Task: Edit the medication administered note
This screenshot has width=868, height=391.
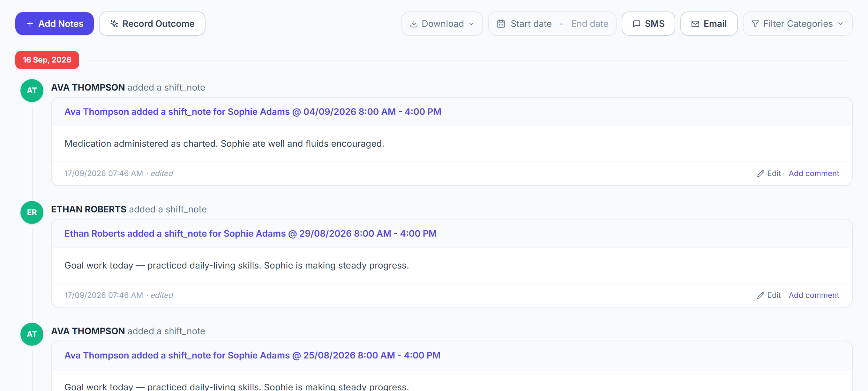Action: tap(769, 173)
